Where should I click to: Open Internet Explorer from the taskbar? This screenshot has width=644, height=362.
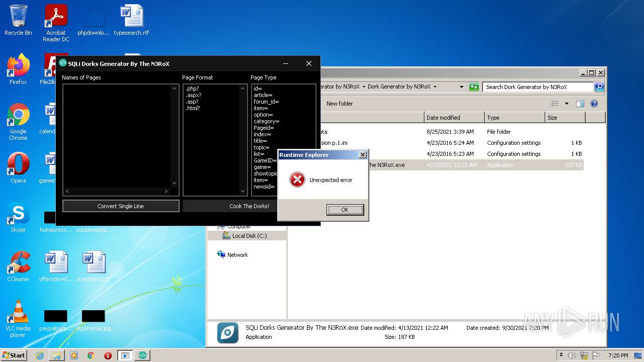40,355
